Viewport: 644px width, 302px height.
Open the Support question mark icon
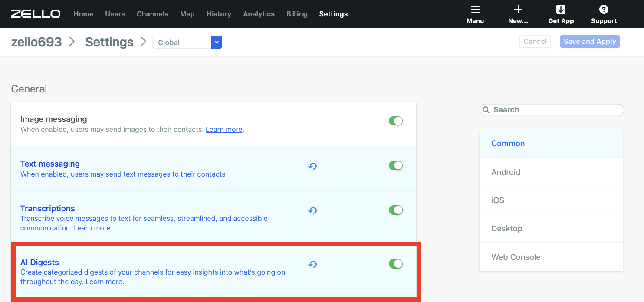coord(604,10)
